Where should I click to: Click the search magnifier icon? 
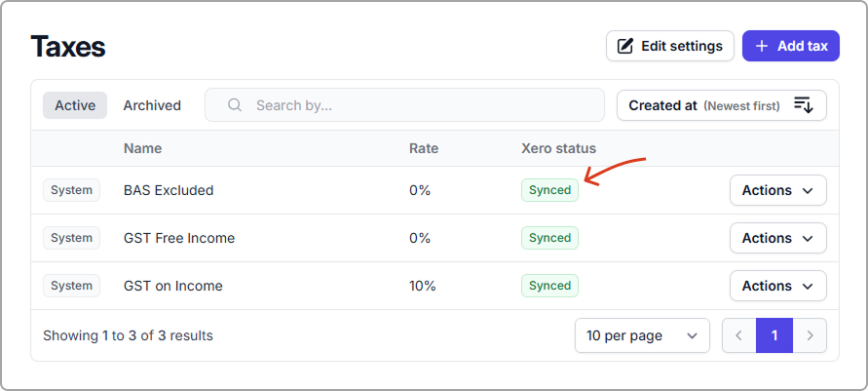click(x=235, y=105)
